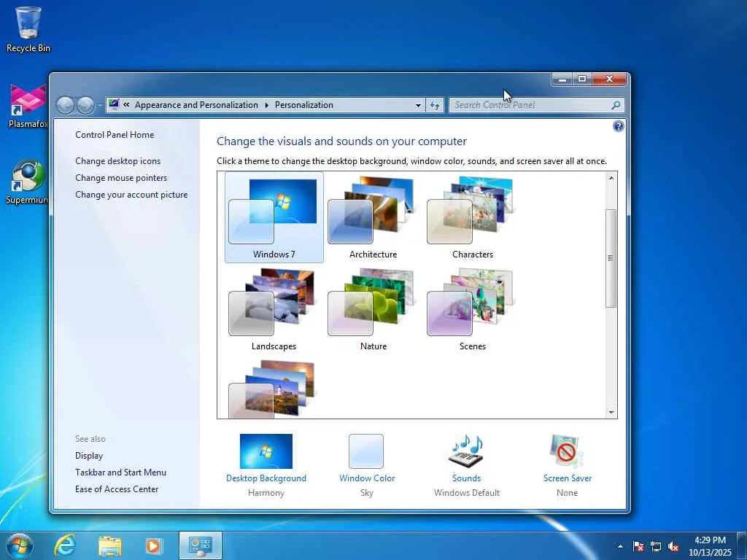Click the search magnifier icon
The height and width of the screenshot is (560, 747).
click(x=616, y=105)
